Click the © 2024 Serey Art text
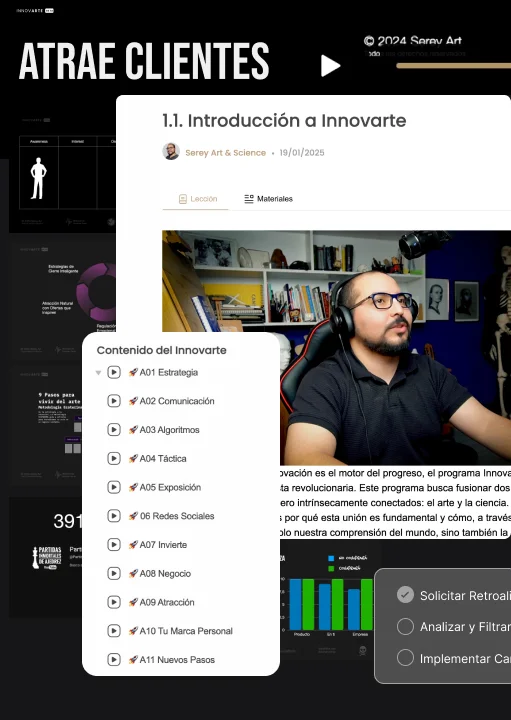Screen dimensions: 511x720 (412, 41)
